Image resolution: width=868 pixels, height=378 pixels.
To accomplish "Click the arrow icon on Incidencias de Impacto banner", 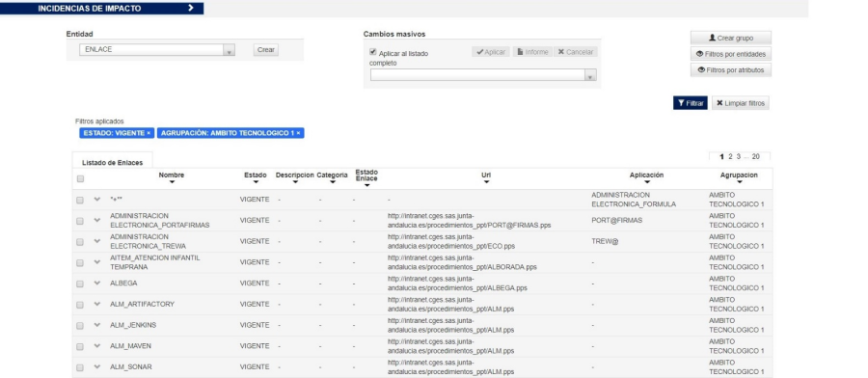I will point(190,9).
